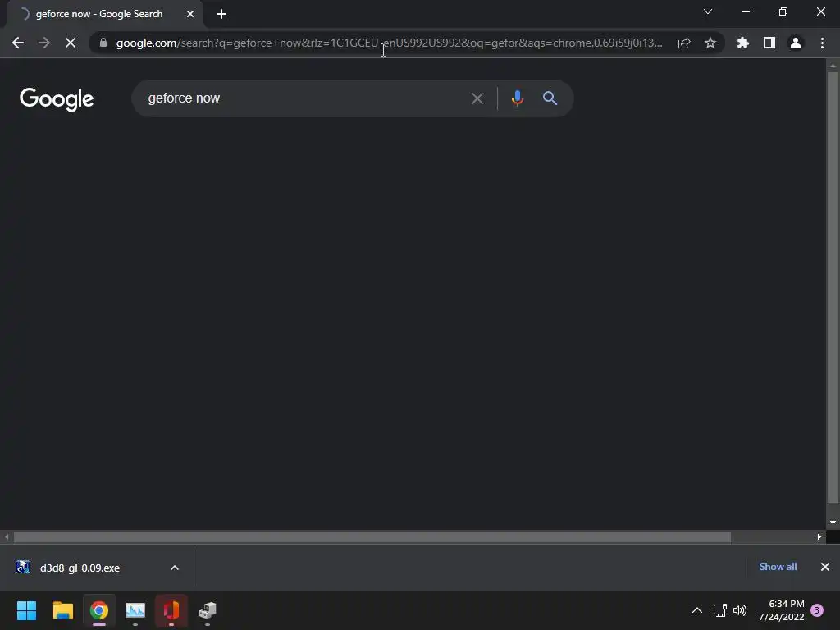840x630 pixels.
Task: Click the scroll up arrow
Action: (x=833, y=66)
